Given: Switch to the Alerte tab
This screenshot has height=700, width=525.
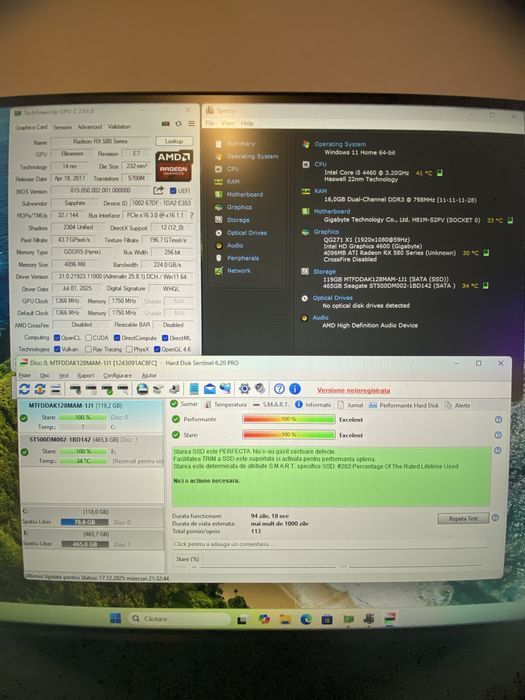Looking at the screenshot, I should [x=458, y=405].
